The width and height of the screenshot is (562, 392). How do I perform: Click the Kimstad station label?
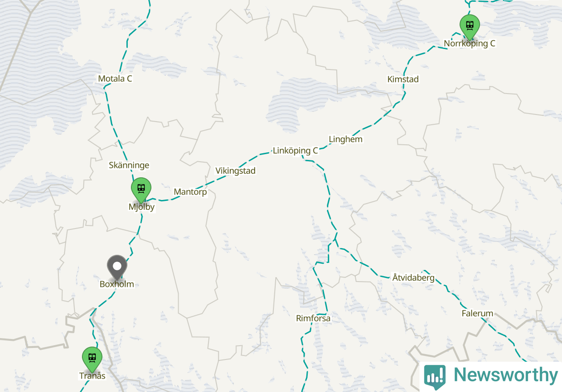click(x=403, y=79)
